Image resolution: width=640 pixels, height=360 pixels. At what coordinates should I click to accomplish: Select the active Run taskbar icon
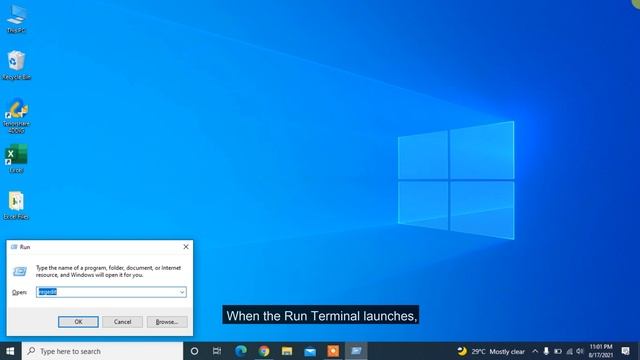coord(356,351)
